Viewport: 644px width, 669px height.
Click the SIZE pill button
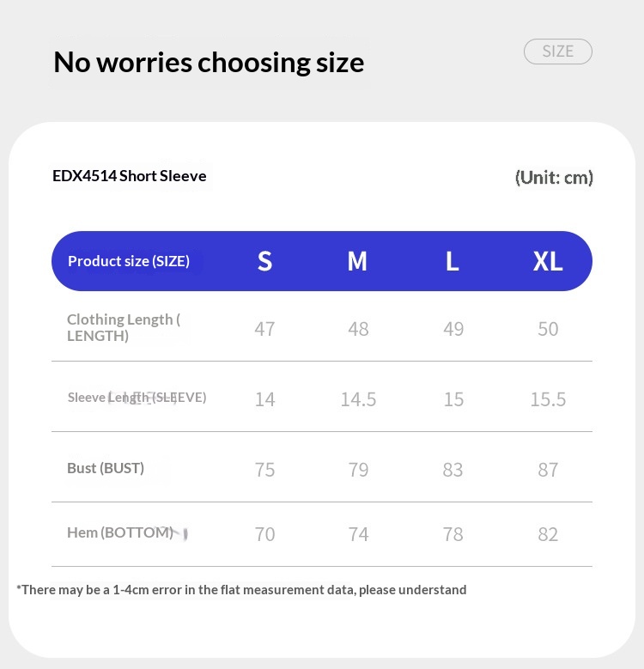pos(558,52)
